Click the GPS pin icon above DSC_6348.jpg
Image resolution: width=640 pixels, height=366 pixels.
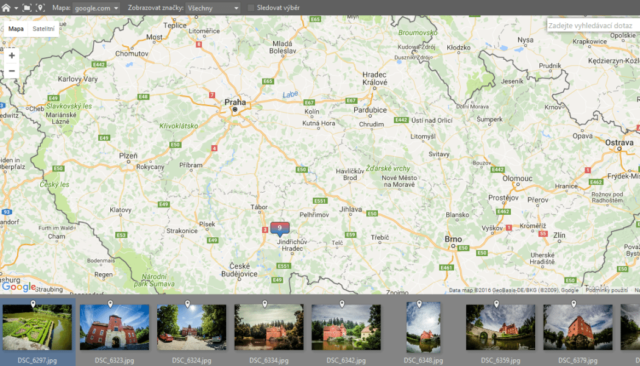point(419,304)
